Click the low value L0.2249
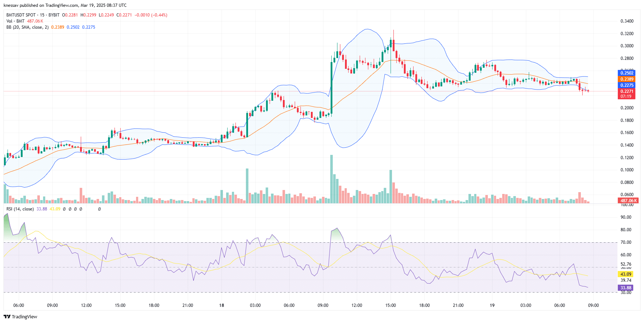Viewport: 644px width, 323px height. (x=107, y=15)
